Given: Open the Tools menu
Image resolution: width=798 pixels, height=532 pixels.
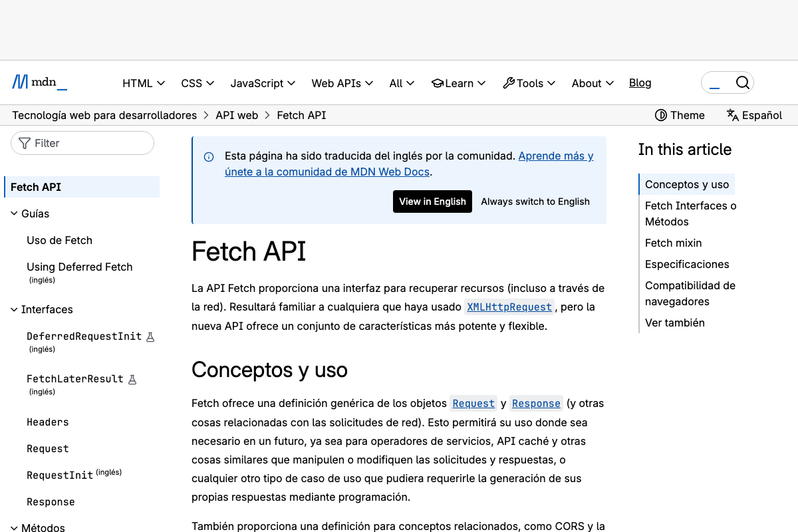Looking at the screenshot, I should pyautogui.click(x=529, y=83).
